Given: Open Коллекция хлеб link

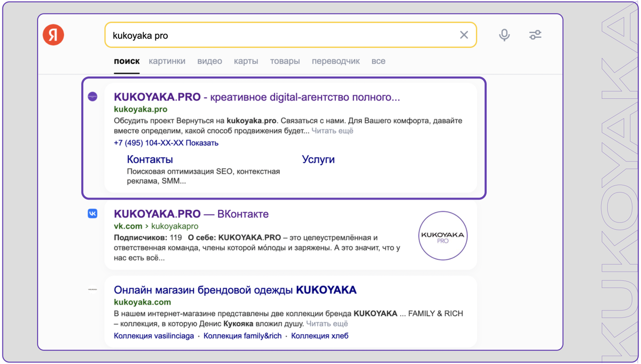Looking at the screenshot, I should (320, 336).
